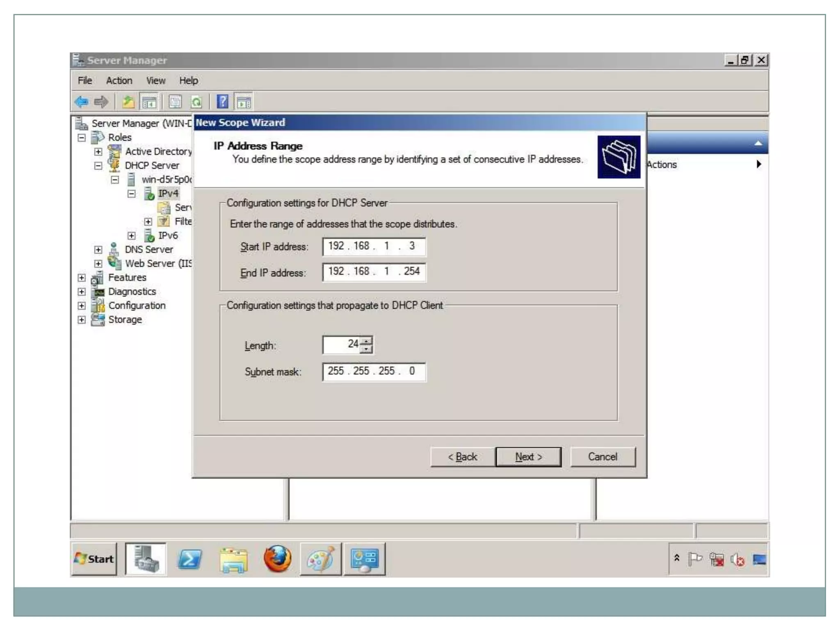Click the Export list toolbar icon

175,101
